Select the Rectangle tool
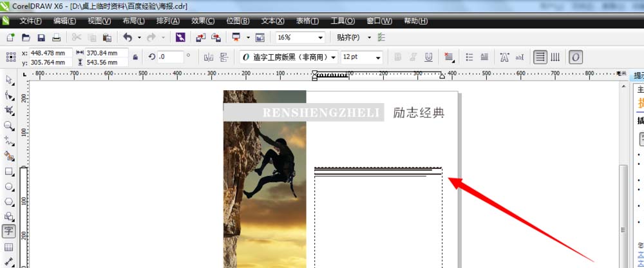Screen dimensions: 644x268 coord(9,171)
